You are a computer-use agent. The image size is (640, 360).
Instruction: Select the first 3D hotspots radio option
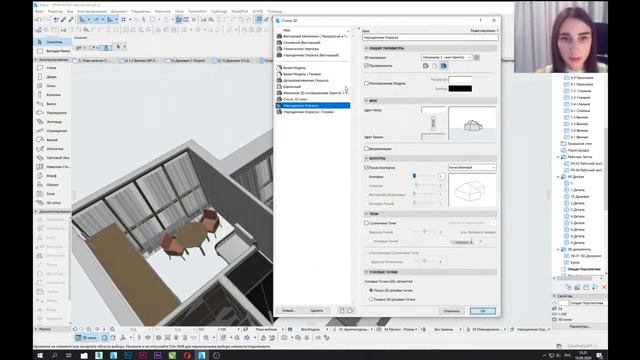pos(371,290)
